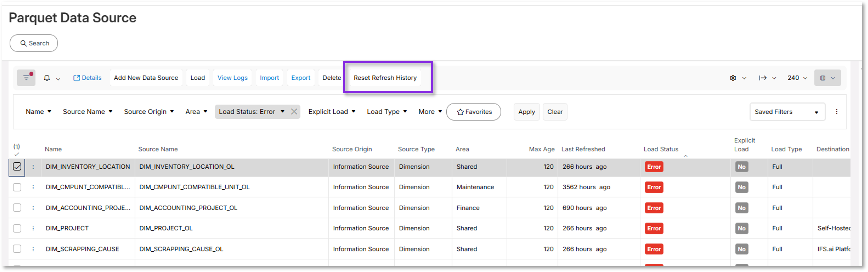This screenshot has width=868, height=272.
Task: Expand the Load Type filter
Action: [x=387, y=112]
